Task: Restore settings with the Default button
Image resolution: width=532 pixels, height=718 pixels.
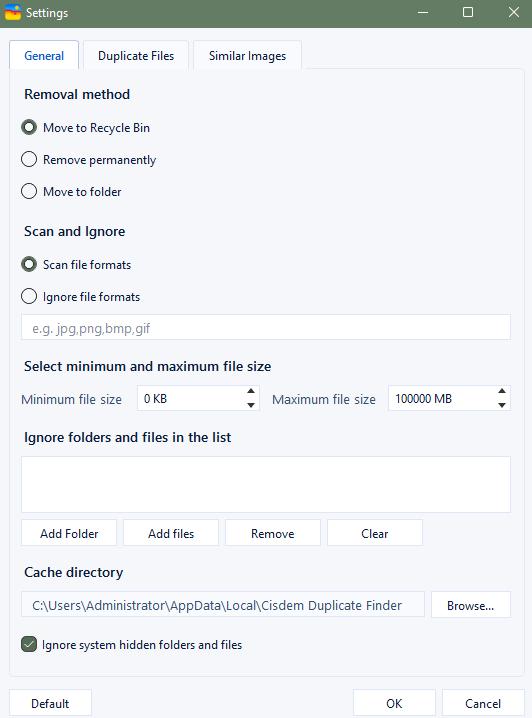Action: [x=50, y=703]
